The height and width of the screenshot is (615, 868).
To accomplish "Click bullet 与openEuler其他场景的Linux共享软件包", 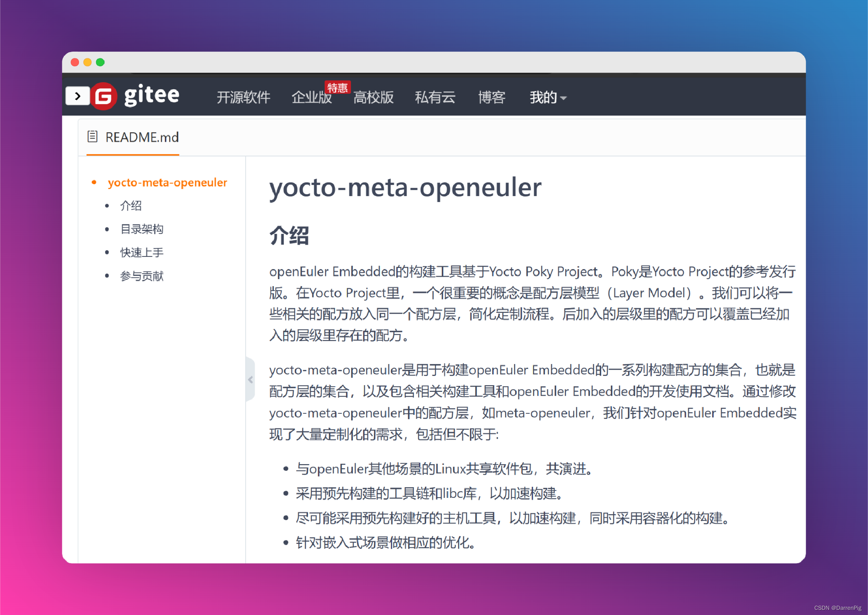I will pyautogui.click(x=445, y=469).
